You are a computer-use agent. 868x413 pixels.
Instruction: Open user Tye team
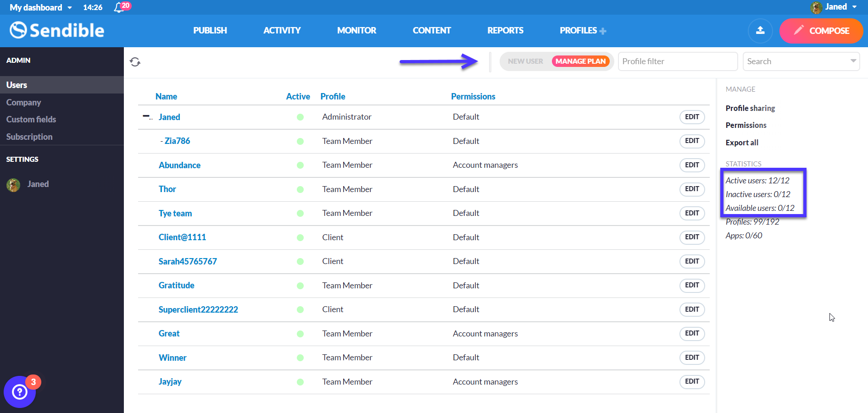click(175, 213)
